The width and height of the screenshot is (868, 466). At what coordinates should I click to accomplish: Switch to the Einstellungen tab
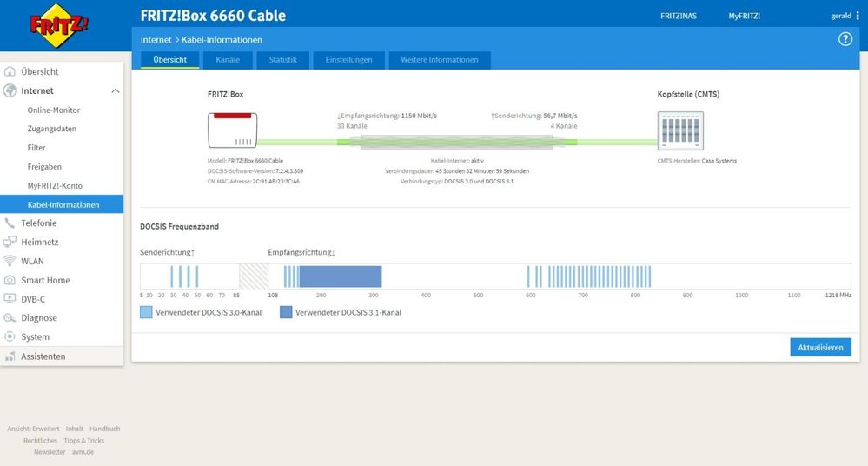(348, 60)
